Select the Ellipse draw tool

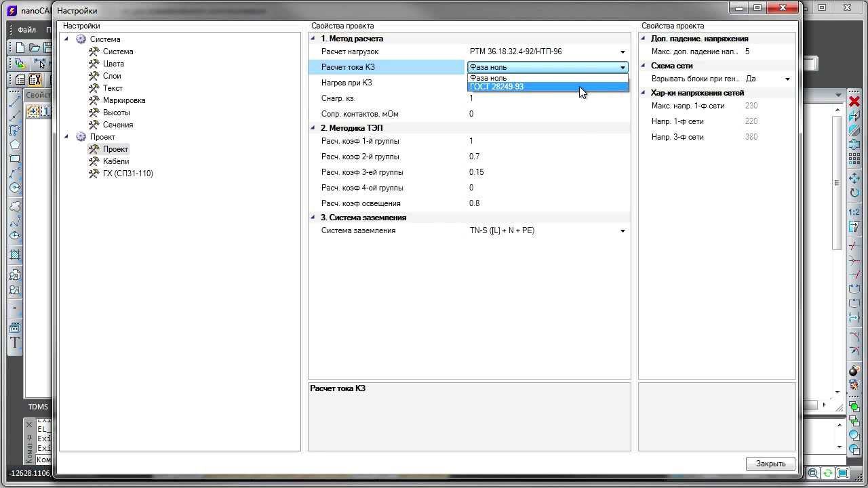click(15, 236)
